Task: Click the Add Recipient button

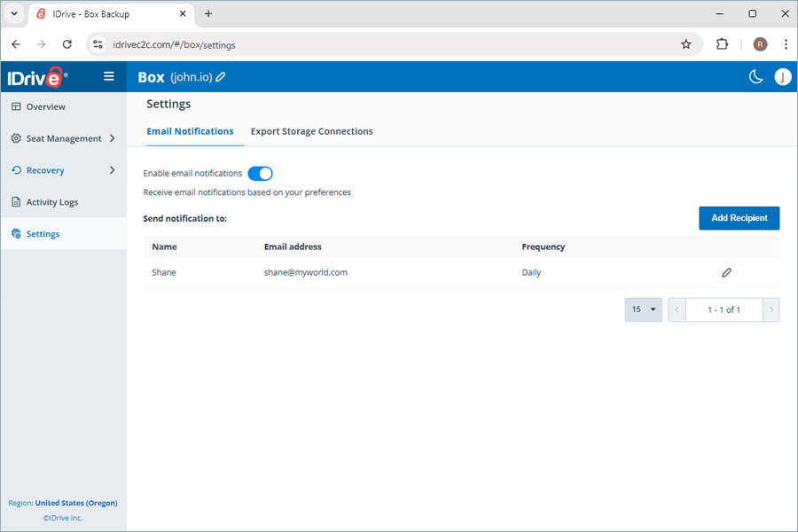Action: point(739,217)
